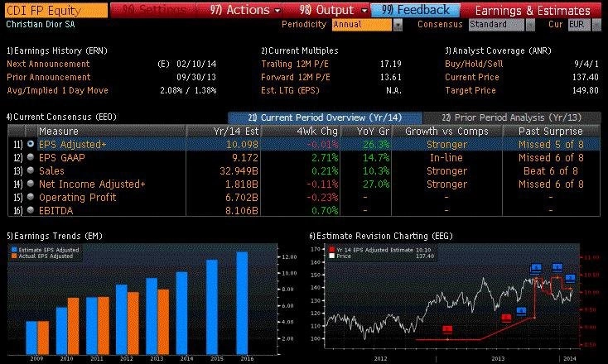The height and width of the screenshot is (364, 608).
Task: Open the Periodicity dropdown arrow
Action: point(398,25)
